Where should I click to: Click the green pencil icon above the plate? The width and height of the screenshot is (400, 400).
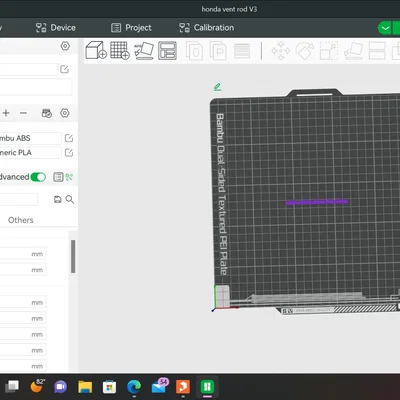coord(217,87)
